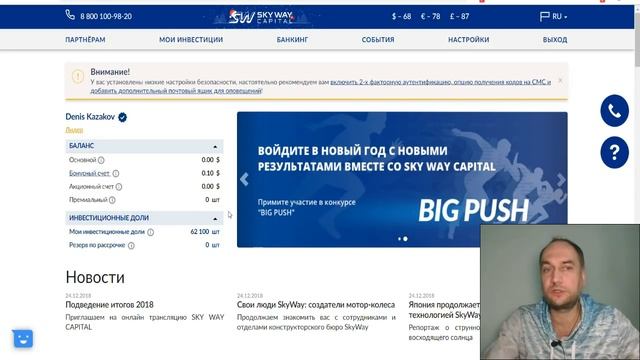This screenshot has width=640, height=360.
Task: Open news Япония продолжает article
Action: pos(444,310)
